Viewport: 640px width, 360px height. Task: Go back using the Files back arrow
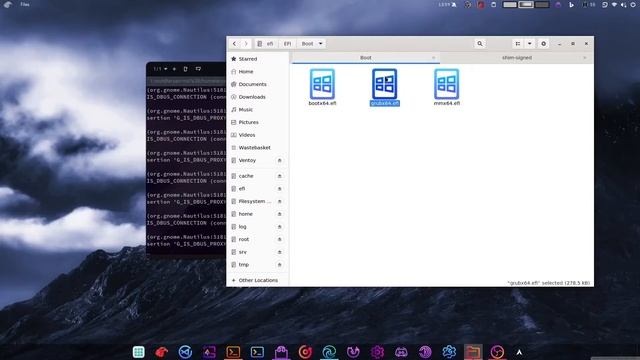(x=234, y=44)
